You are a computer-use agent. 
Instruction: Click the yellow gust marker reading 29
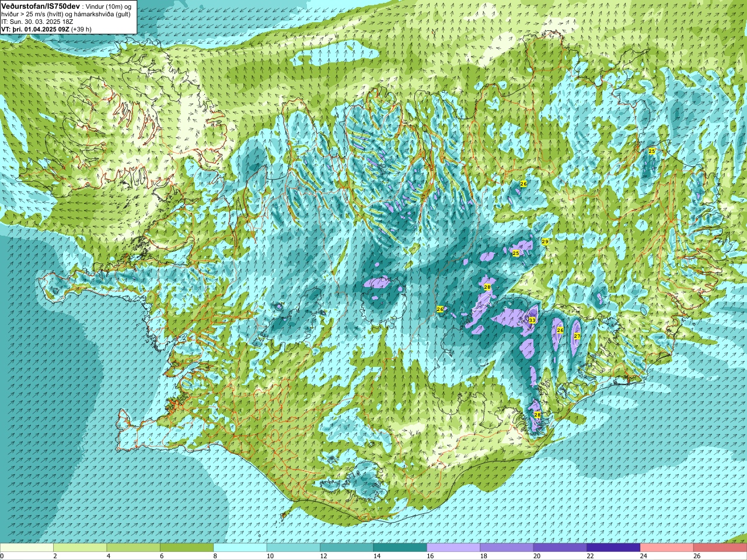coord(544,242)
